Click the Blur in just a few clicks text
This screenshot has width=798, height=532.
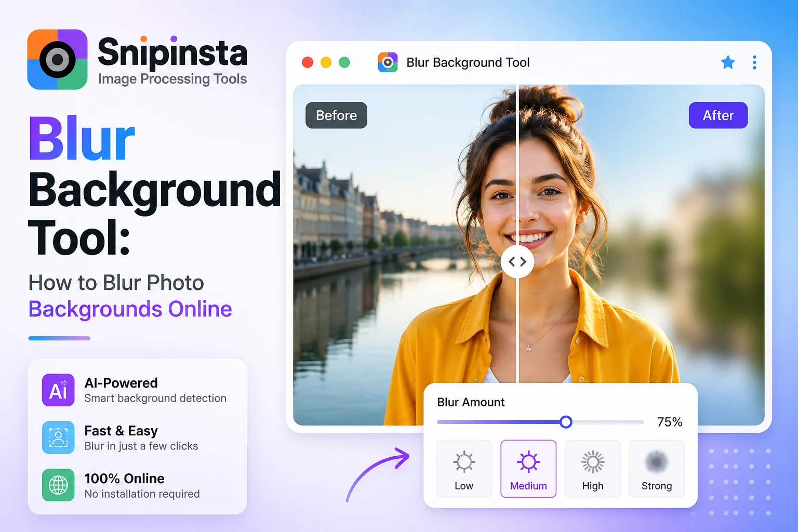point(141,446)
